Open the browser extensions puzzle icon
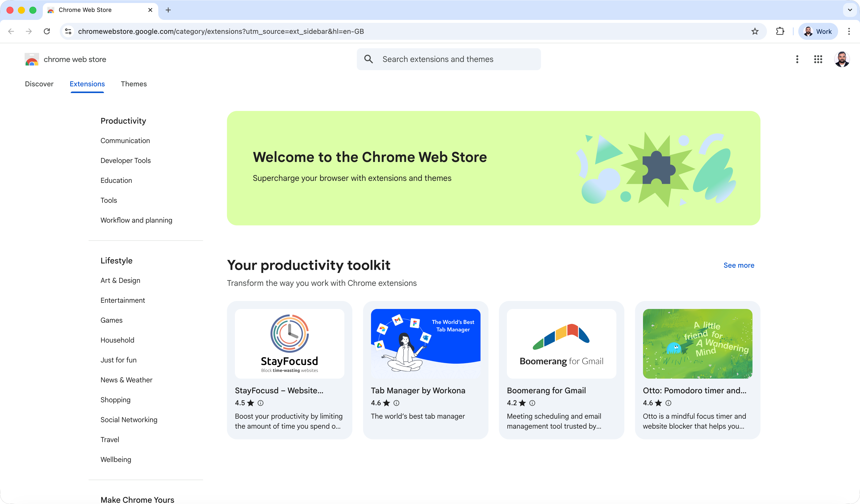 click(x=780, y=31)
